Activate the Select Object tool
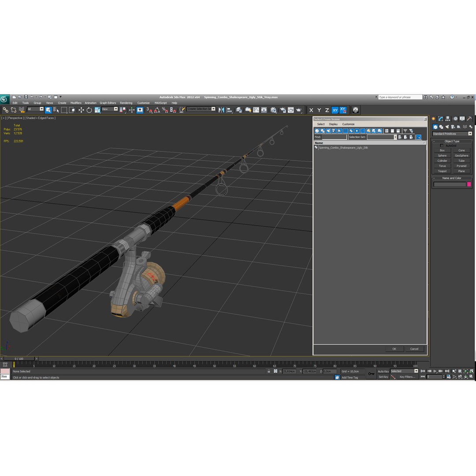The image size is (476, 476). (48, 110)
